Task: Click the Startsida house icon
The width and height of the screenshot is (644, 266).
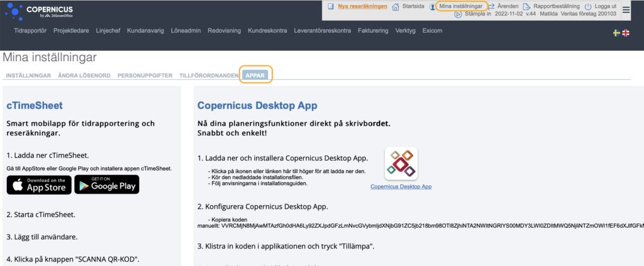Action: [396, 7]
